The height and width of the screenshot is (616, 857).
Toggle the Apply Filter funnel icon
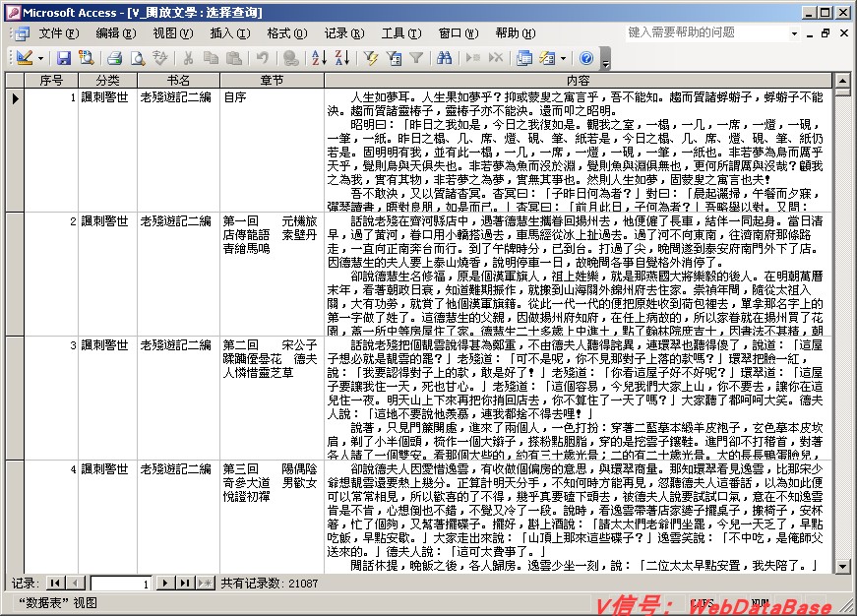pyautogui.click(x=416, y=57)
